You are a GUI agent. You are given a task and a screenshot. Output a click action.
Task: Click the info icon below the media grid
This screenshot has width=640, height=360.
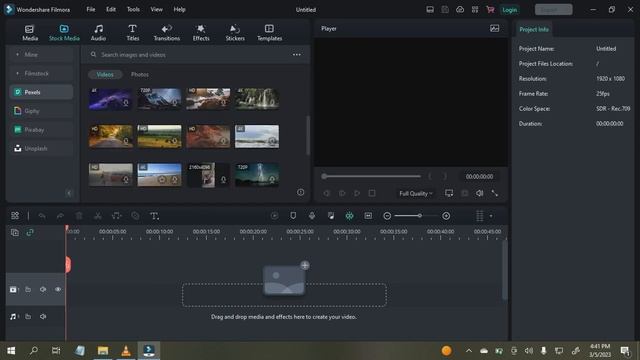(x=300, y=192)
